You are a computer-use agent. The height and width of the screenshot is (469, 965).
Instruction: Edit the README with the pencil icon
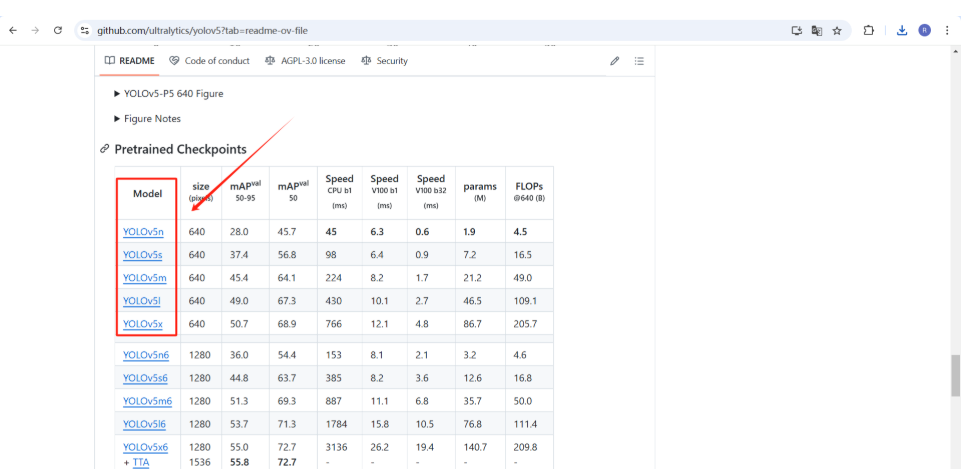coord(614,61)
